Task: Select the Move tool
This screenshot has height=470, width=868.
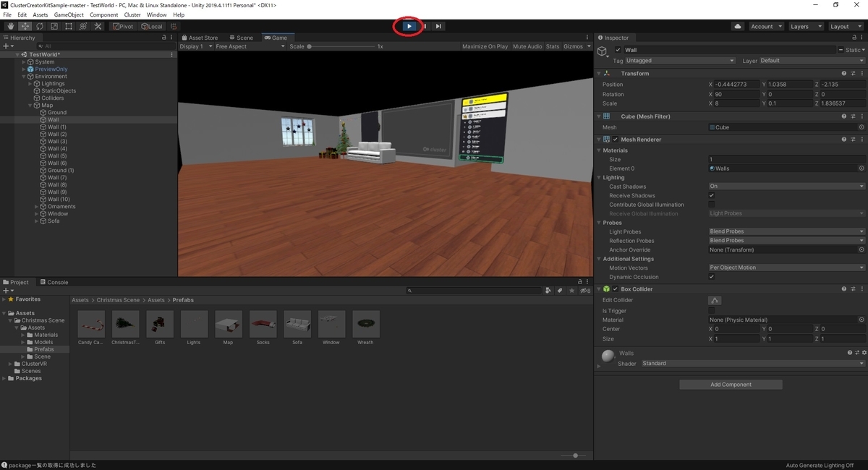Action: (x=25, y=26)
